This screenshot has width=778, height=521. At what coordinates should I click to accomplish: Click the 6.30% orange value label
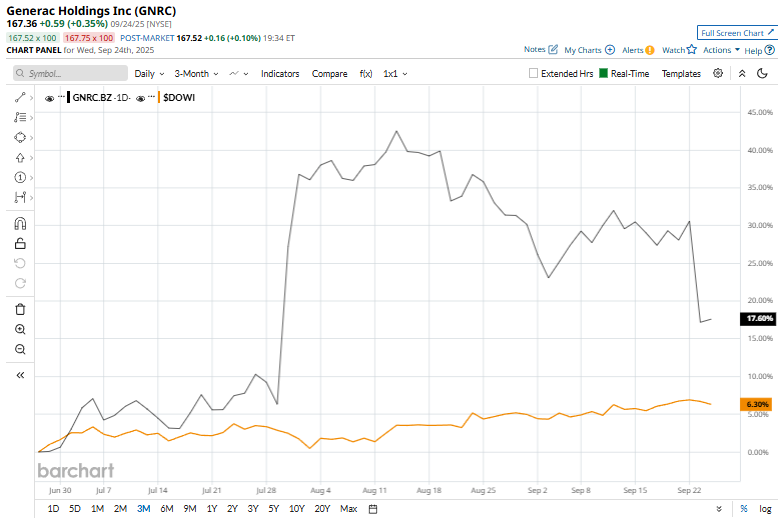[757, 404]
